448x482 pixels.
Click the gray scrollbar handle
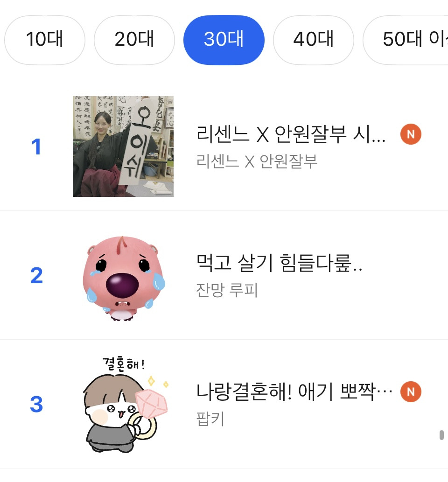pos(441,435)
